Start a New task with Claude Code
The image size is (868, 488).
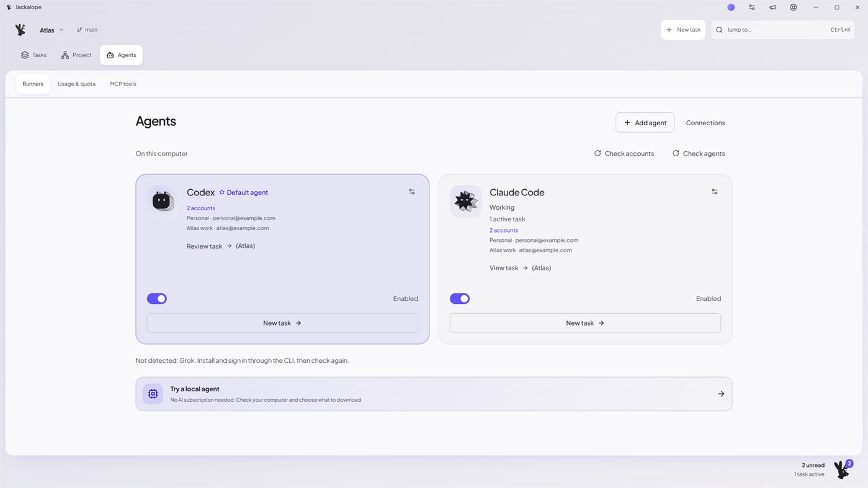coord(585,323)
